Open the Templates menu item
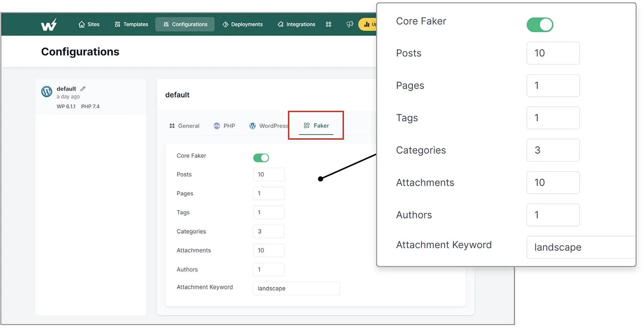Viewport: 644px width, 332px height. (131, 25)
